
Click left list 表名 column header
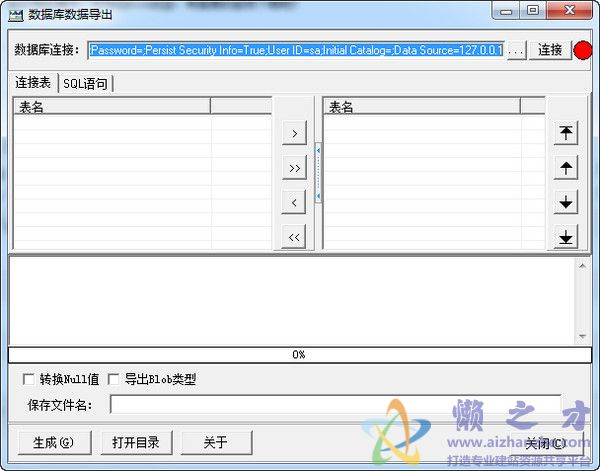[112, 107]
